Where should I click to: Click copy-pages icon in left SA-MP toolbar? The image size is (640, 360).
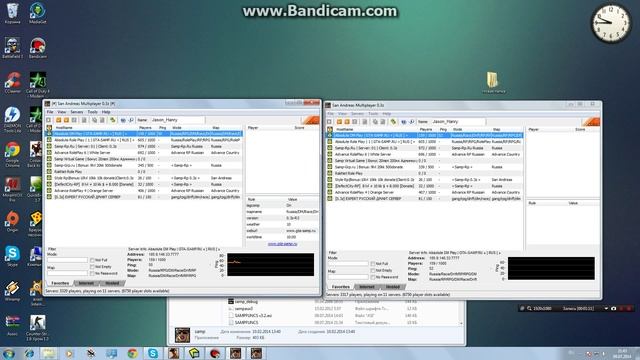(94, 120)
